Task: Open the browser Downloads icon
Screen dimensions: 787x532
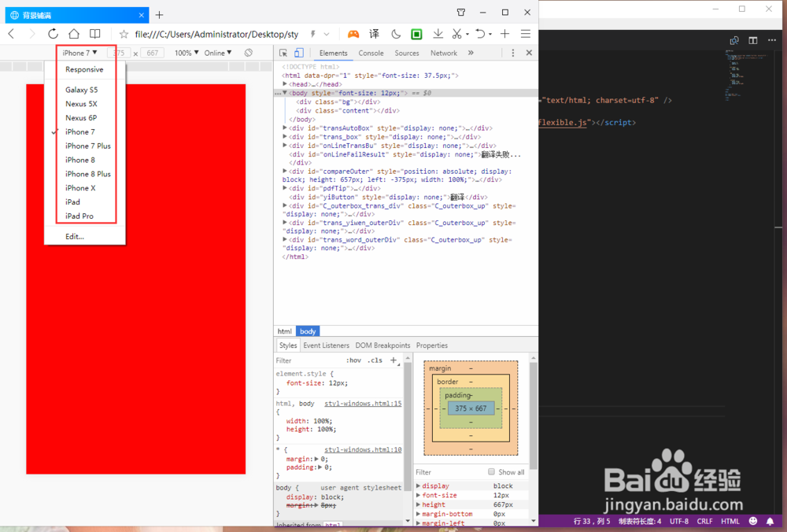Action: coord(438,34)
